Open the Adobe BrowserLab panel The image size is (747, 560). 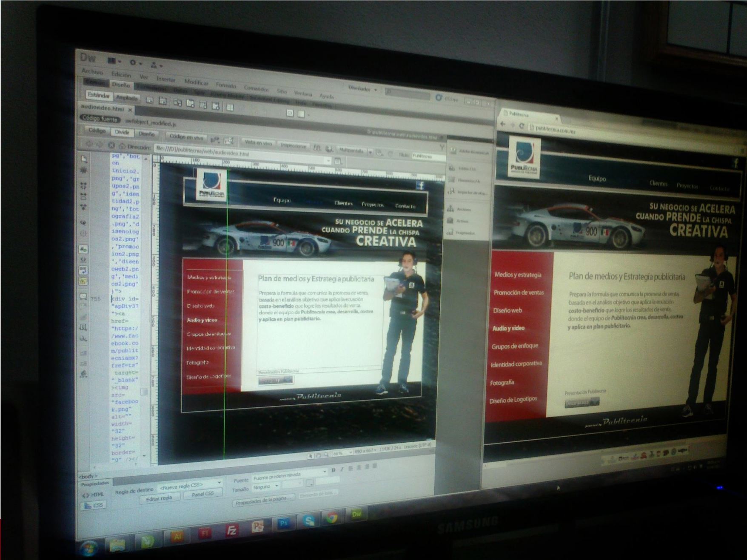(x=470, y=152)
